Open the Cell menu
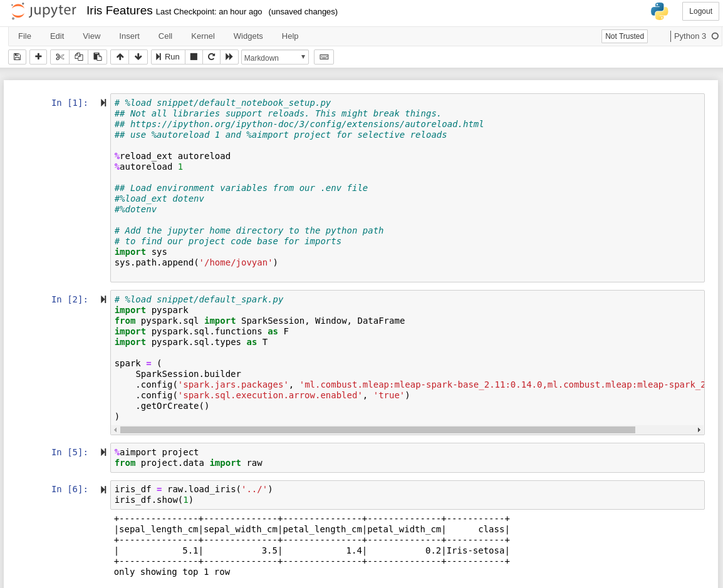Image resolution: width=723 pixels, height=588 pixels. point(165,36)
